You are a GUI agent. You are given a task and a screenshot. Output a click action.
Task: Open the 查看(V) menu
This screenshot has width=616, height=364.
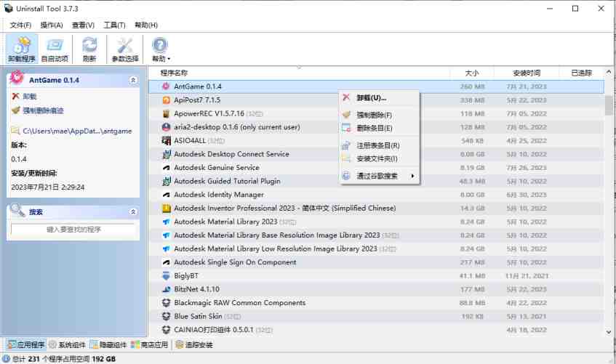[83, 25]
